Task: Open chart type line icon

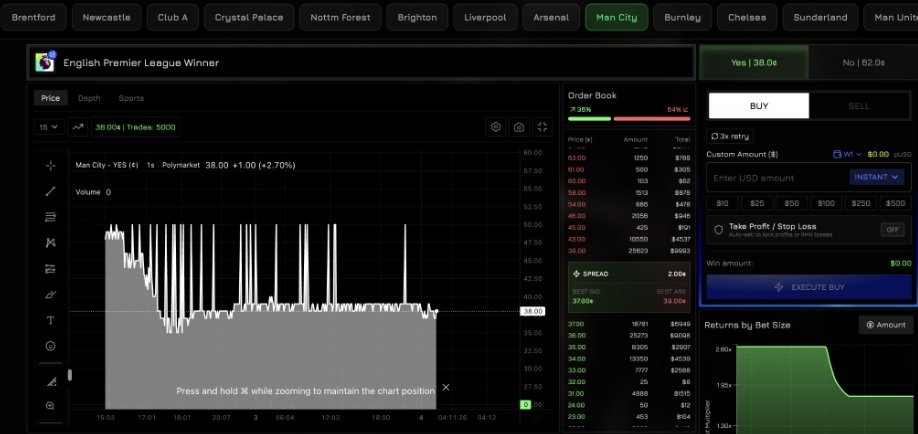Action: coord(78,127)
